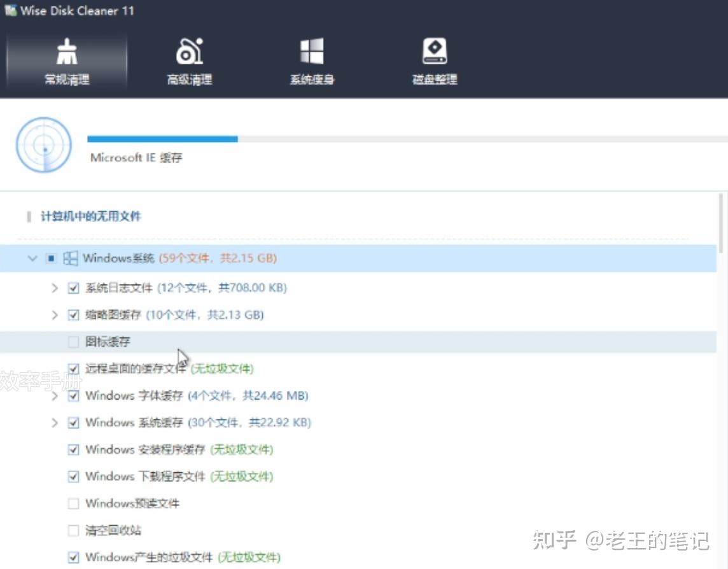
Task: Collapse the Windows系统 group
Action: coord(32,258)
